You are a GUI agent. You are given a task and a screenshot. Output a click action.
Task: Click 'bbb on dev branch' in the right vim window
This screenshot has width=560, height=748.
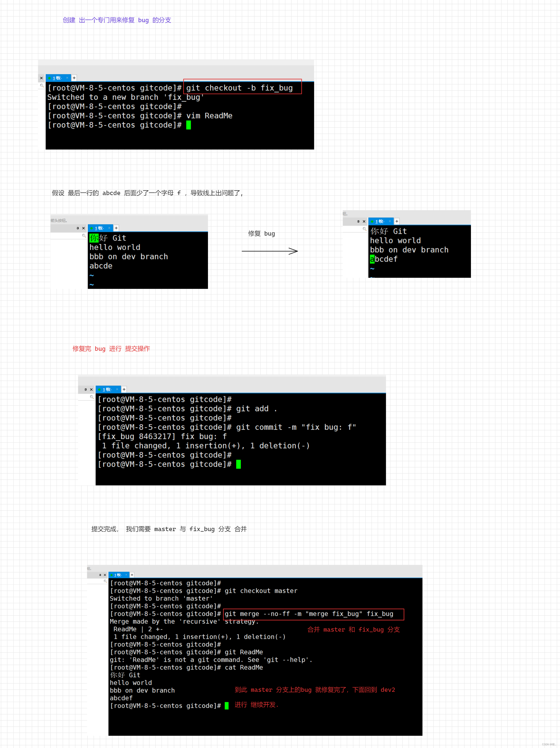(x=409, y=250)
